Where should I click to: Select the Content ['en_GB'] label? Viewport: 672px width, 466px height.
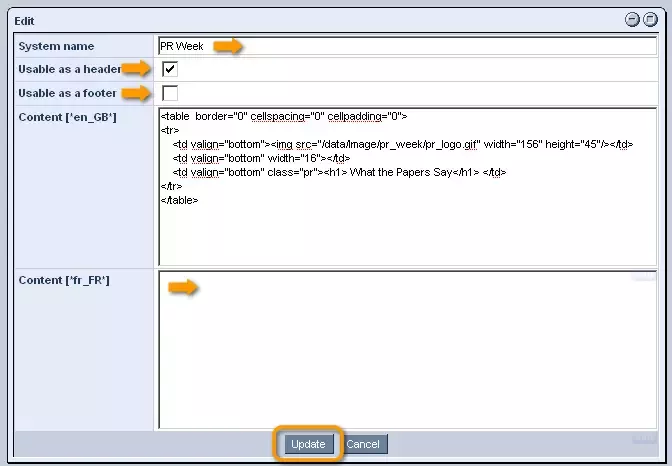pos(68,117)
